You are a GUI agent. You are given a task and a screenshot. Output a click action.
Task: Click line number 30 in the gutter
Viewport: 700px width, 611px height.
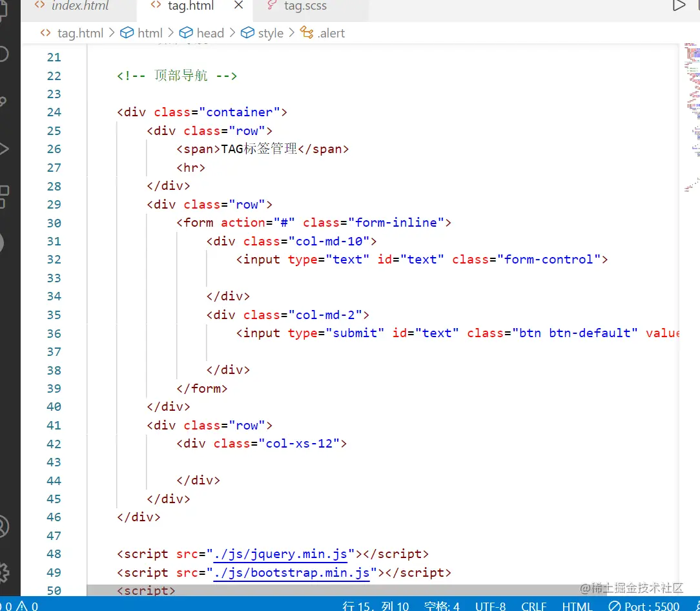(x=54, y=223)
